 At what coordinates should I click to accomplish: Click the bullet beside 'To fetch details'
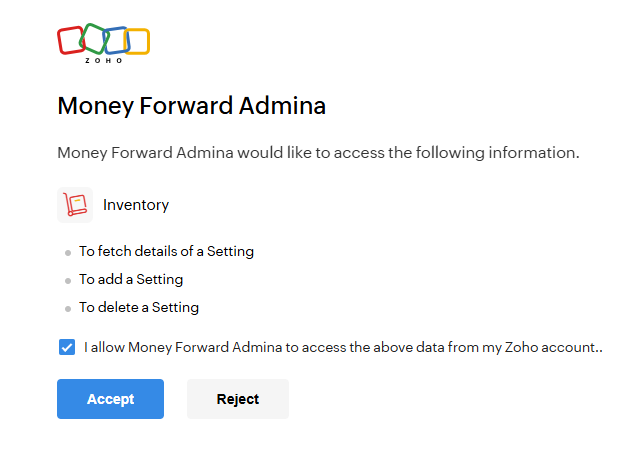click(68, 253)
